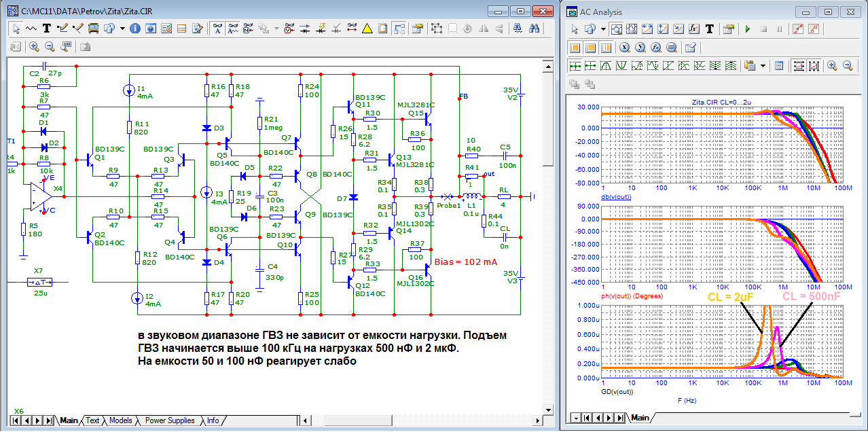This screenshot has height=432, width=868.
Task: Click the Peak cursor mode icon
Action: pyautogui.click(x=604, y=66)
